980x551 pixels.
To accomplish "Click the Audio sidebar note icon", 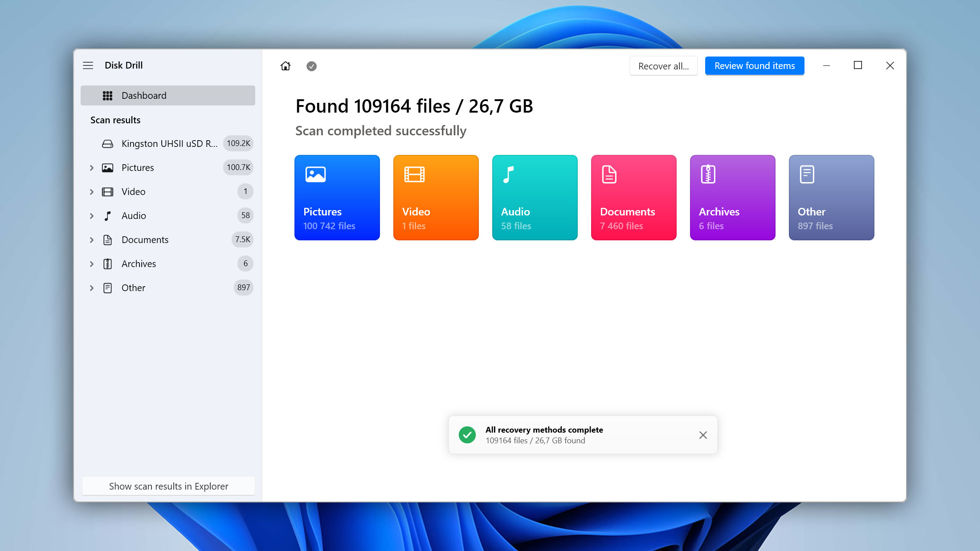I will (x=107, y=216).
